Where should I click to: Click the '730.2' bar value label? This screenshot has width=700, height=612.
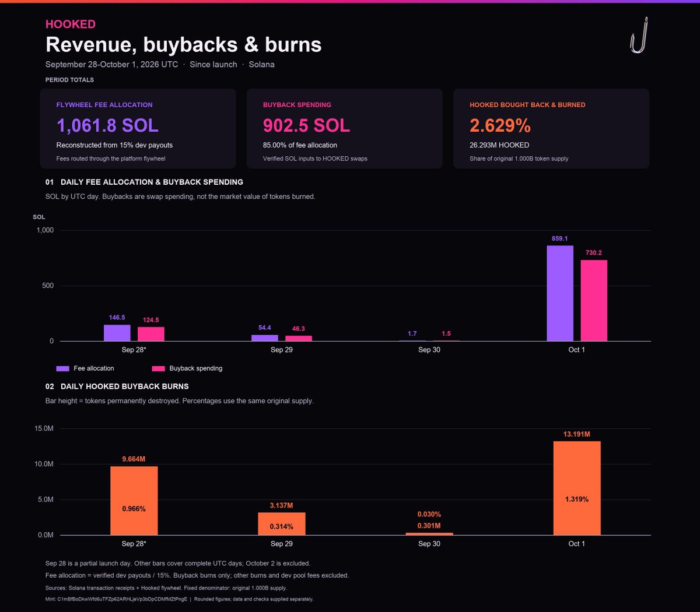pos(594,253)
